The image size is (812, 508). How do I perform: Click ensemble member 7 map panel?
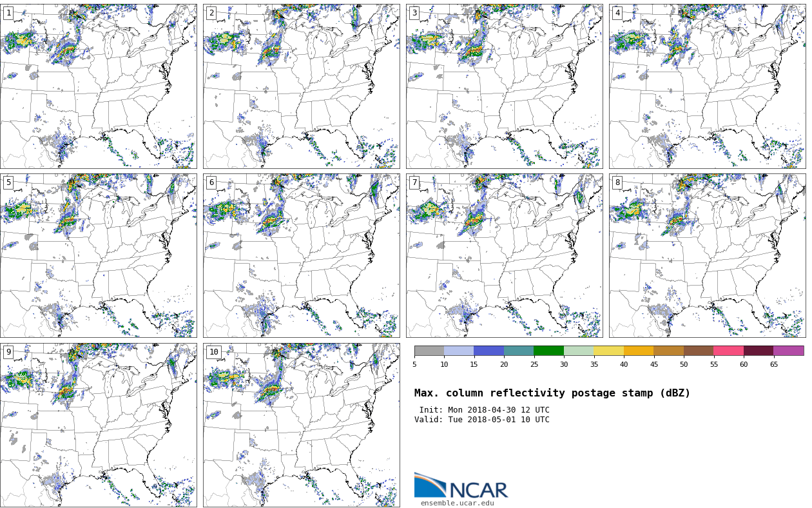tap(504, 255)
